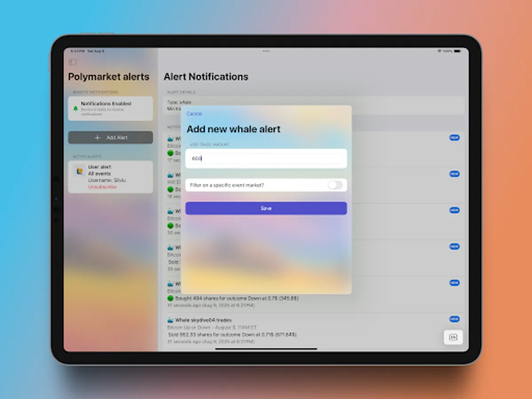Viewport: 532px width, 399px height.
Task: Click the whale icon beside 'Whale skydive04 trades'
Action: (170, 320)
